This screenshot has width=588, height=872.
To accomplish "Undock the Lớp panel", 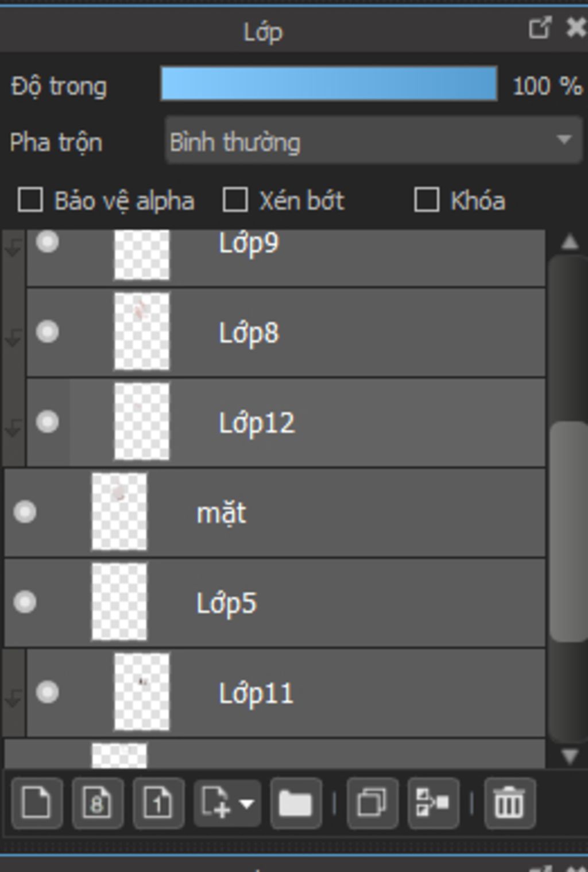I will [x=540, y=28].
